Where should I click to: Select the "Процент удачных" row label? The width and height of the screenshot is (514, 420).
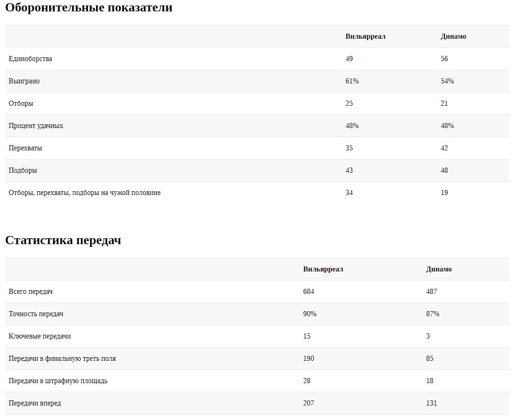click(36, 126)
